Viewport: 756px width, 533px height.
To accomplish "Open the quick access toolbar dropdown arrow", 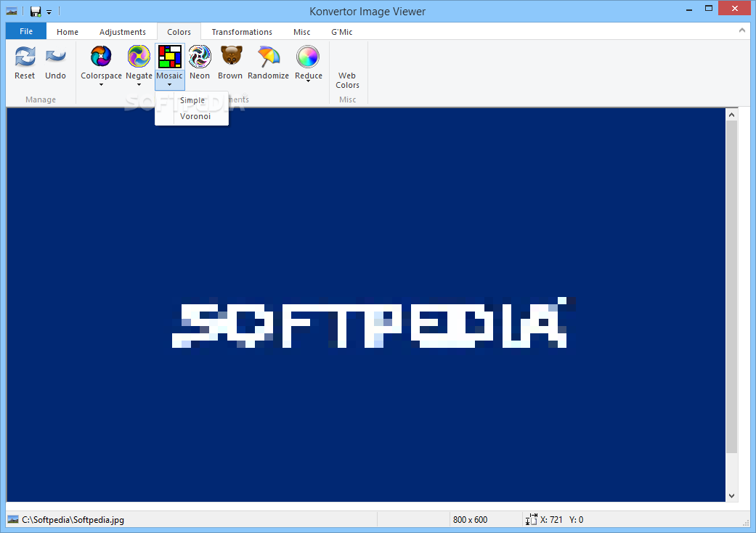I will [49, 12].
